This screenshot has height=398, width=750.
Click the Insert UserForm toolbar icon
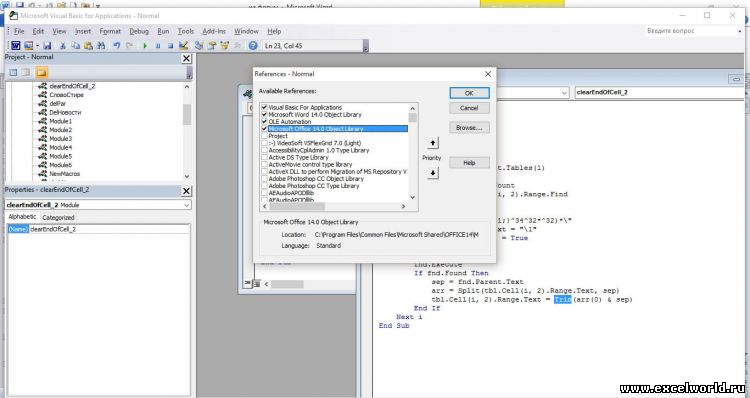(x=29, y=46)
